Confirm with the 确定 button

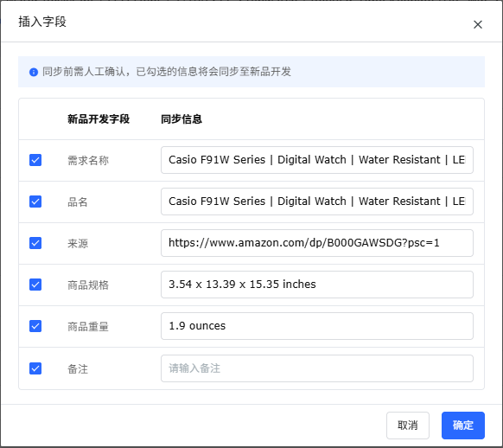pos(463,426)
